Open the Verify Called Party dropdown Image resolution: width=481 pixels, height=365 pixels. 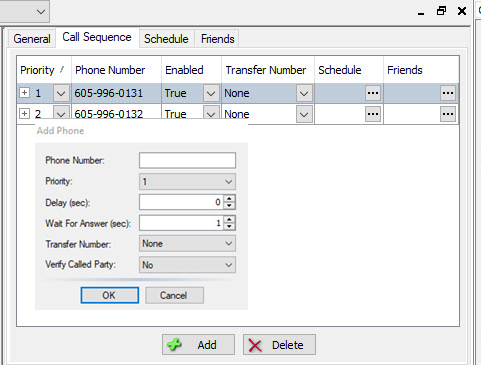pyautogui.click(x=187, y=265)
